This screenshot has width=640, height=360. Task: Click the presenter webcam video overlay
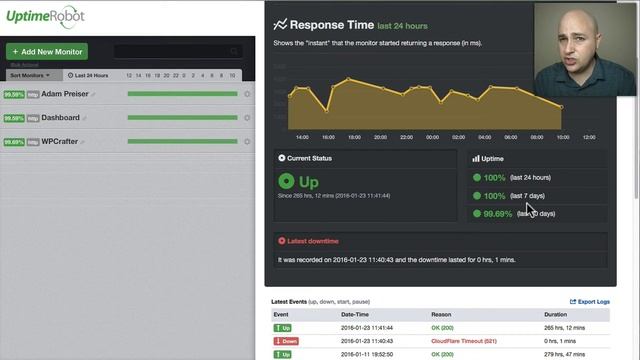point(585,50)
